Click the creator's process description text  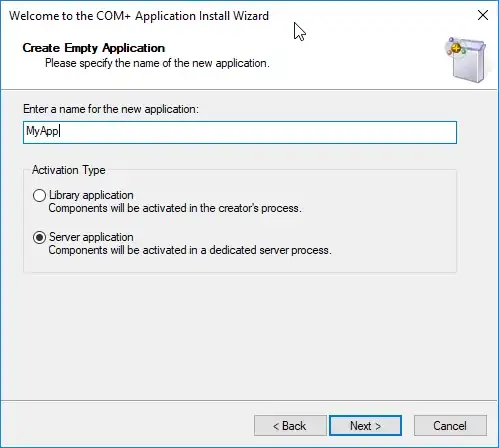click(175, 208)
